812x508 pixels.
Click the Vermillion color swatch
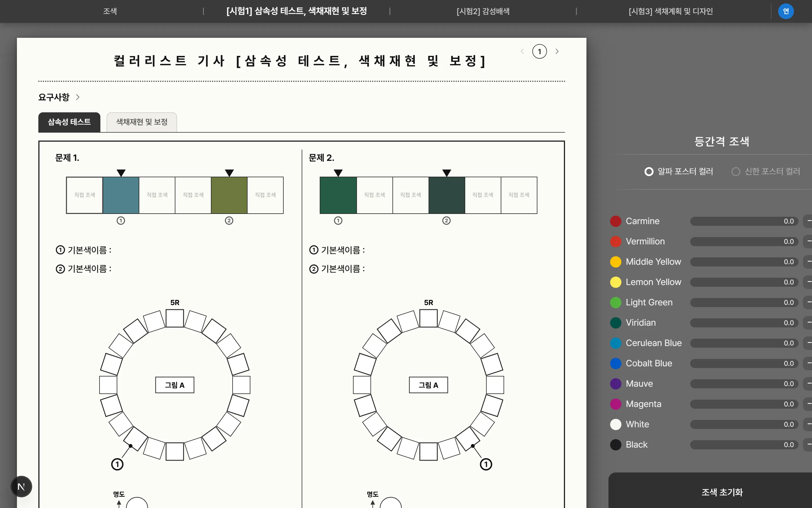(616, 242)
